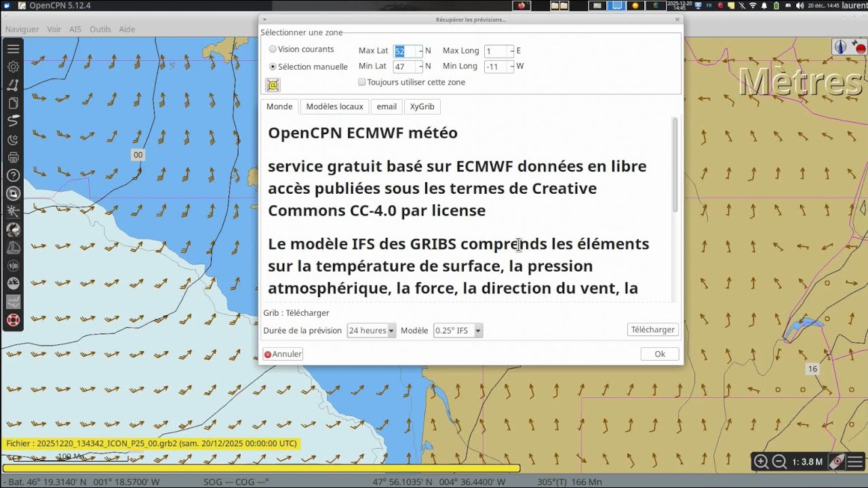Click the dialog vertical scrollbar
The width and height of the screenshot is (868, 488).
(675, 165)
